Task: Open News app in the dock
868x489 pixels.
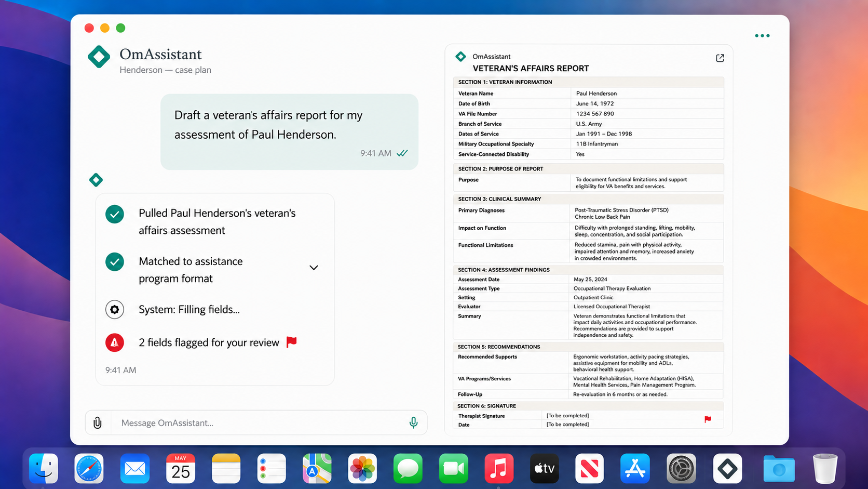Action: (x=590, y=468)
